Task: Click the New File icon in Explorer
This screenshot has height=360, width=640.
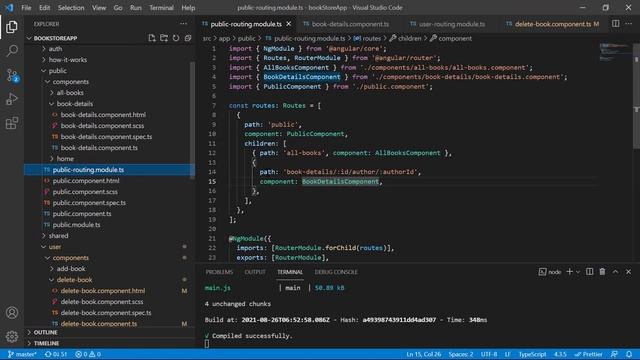Action: point(152,38)
